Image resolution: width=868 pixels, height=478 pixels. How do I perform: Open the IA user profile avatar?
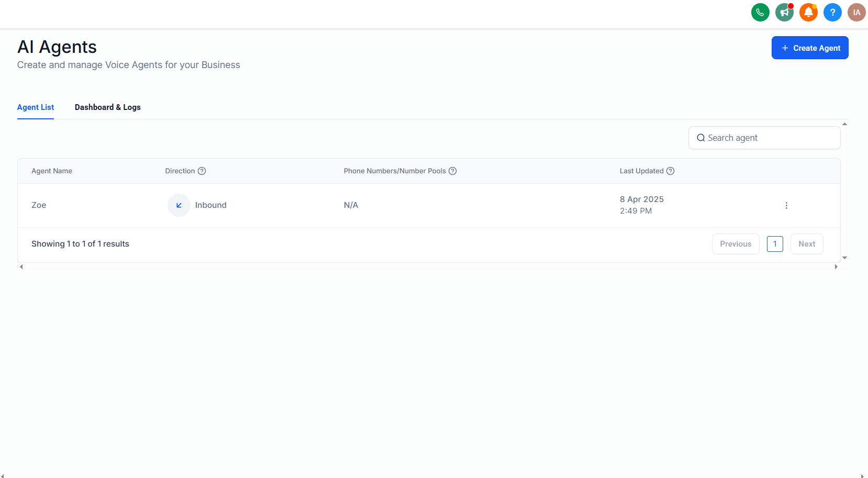(856, 12)
